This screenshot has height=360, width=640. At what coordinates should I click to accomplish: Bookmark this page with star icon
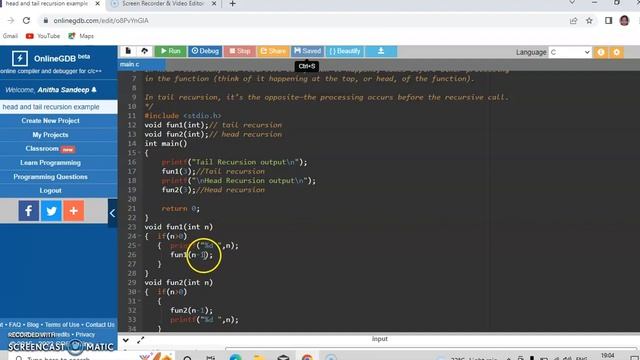[589, 20]
